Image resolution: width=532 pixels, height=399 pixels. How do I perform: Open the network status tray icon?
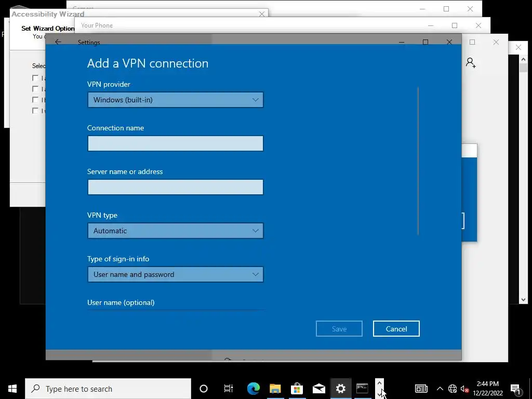(x=453, y=389)
